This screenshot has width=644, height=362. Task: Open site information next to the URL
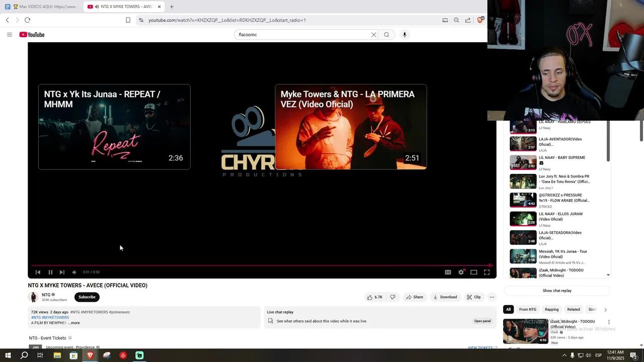tap(141, 20)
